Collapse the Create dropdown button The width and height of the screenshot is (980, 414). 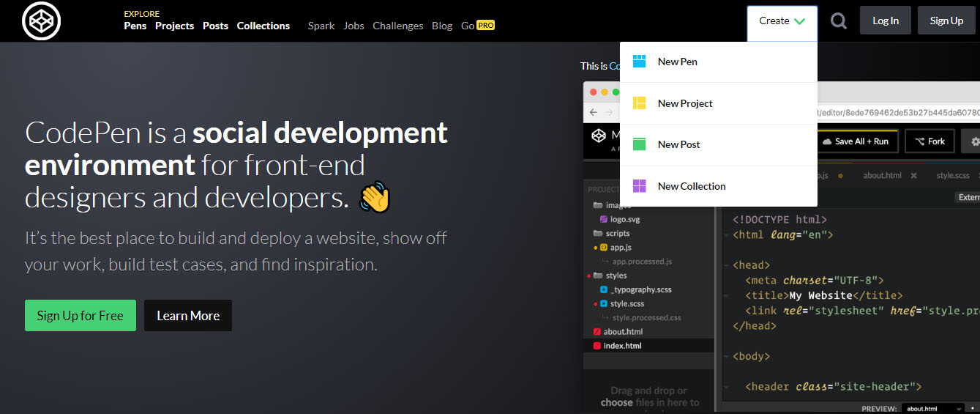tap(782, 21)
